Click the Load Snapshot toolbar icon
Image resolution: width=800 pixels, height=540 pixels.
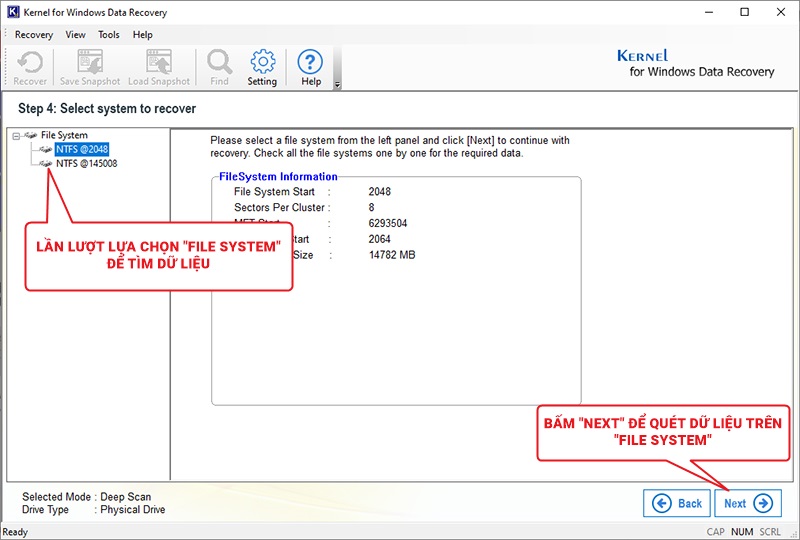[159, 67]
